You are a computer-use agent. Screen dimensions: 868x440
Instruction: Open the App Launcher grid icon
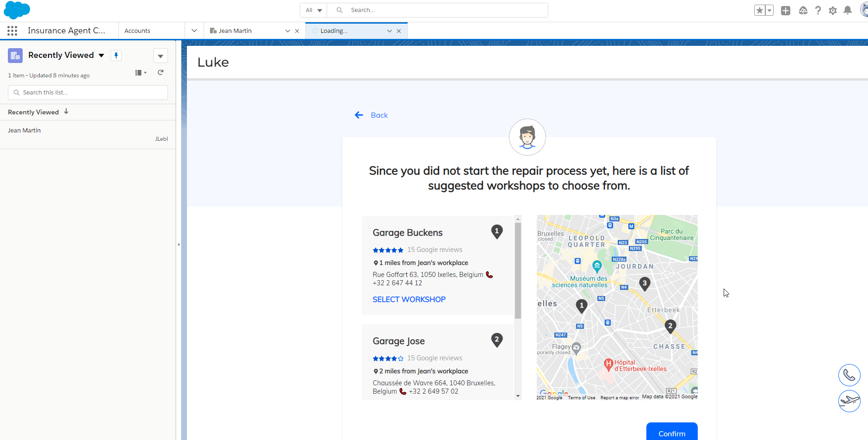point(12,31)
